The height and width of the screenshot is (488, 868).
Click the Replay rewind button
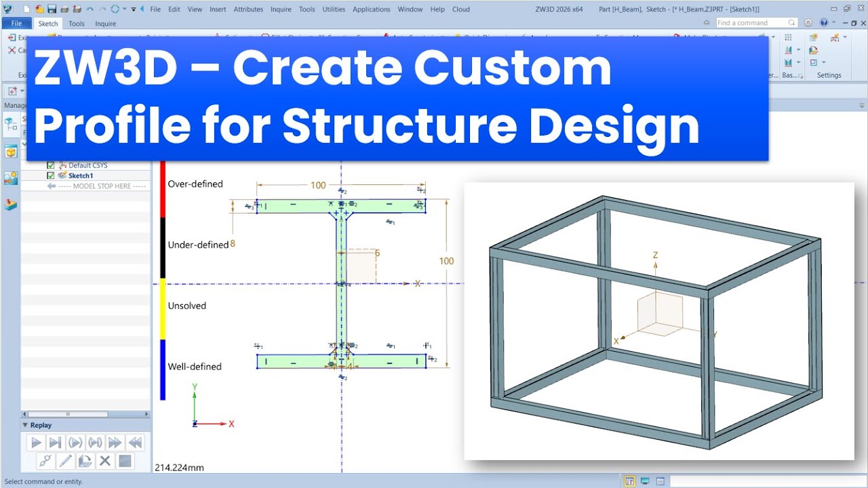click(135, 443)
